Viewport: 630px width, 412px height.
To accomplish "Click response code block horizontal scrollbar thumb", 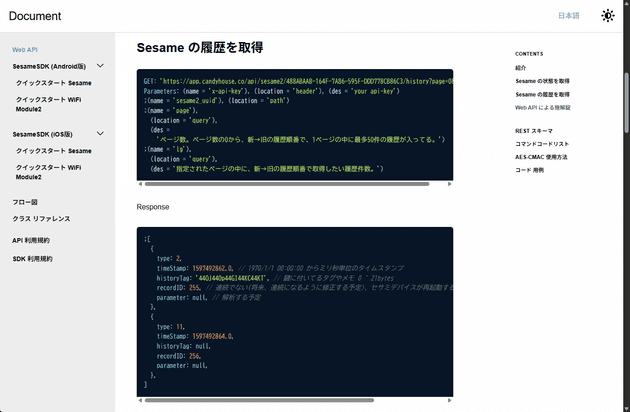I will 259,400.
